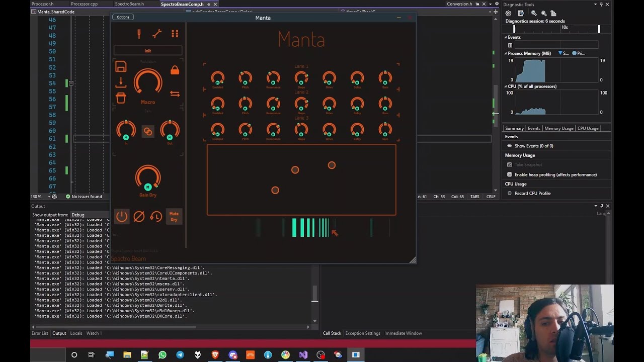
Task: Open the SpectroBeam.h editor tab
Action: (129, 4)
